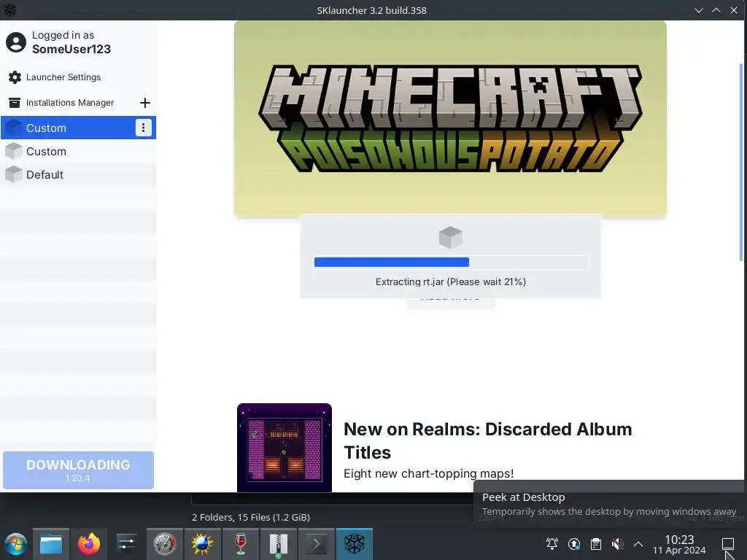Launch Firefox from the taskbar
Screen dimensions: 747x560
[89, 544]
